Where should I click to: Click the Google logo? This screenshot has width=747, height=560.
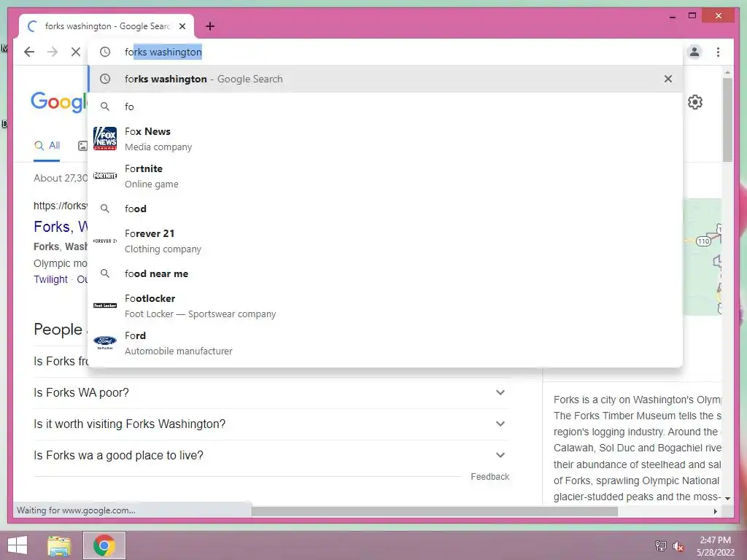coord(59,101)
